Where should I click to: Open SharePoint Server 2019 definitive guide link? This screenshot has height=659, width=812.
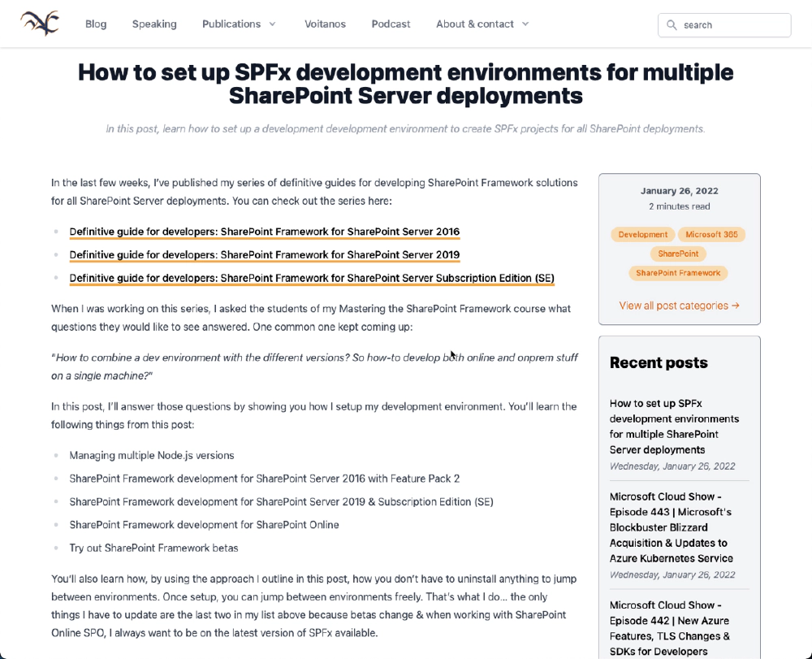coord(265,255)
